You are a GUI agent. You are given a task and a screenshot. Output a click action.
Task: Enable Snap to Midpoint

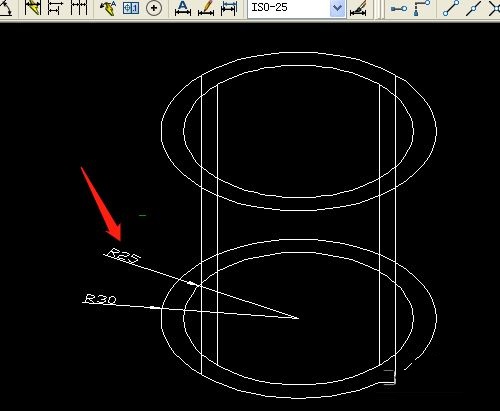click(x=473, y=8)
